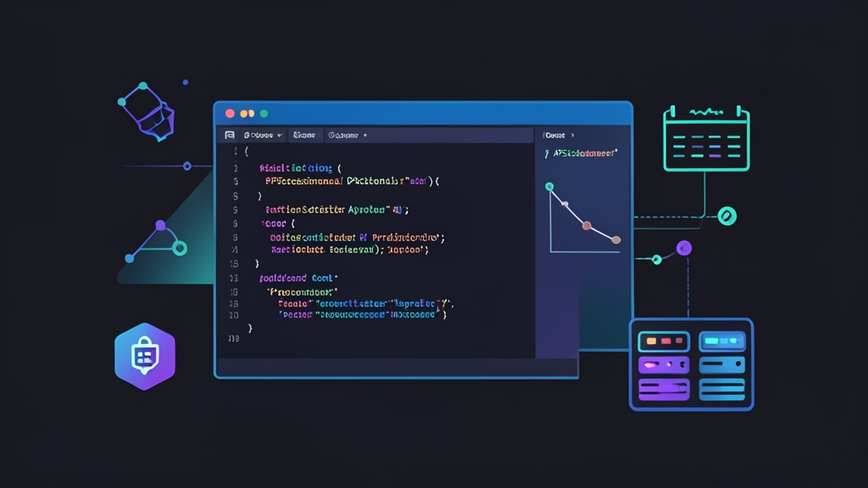Click the panel layout icon in the editor toolbar
The height and width of the screenshot is (488, 868).
(230, 135)
